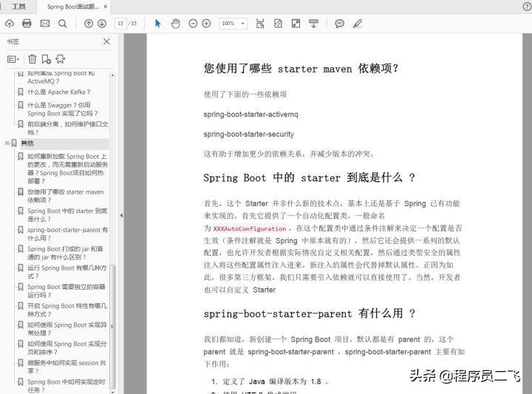Open bookmark Spring Boot 打成的 jar

65,253
